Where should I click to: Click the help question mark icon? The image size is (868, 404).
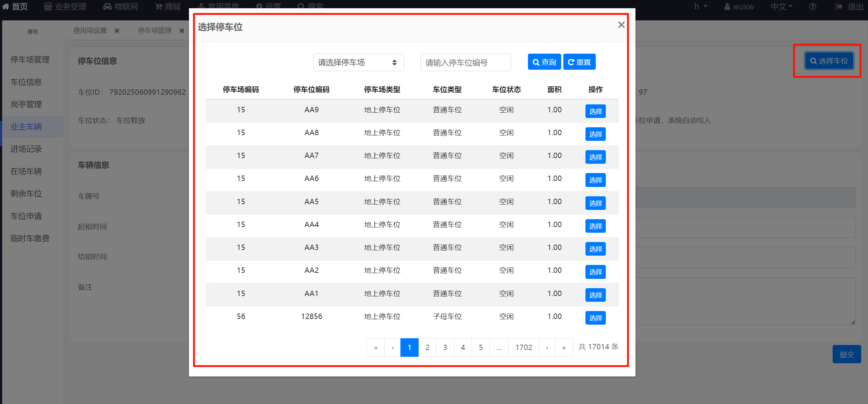[x=813, y=6]
